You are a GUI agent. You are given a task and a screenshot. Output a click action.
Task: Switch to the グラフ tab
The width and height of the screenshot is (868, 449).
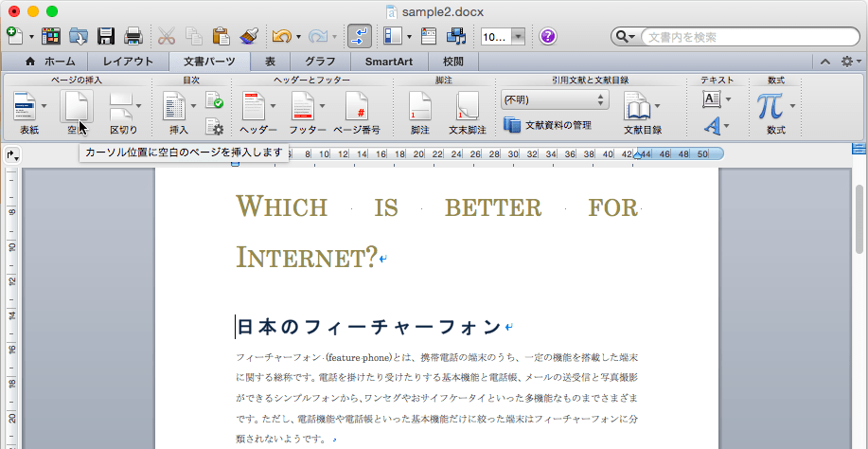click(320, 62)
